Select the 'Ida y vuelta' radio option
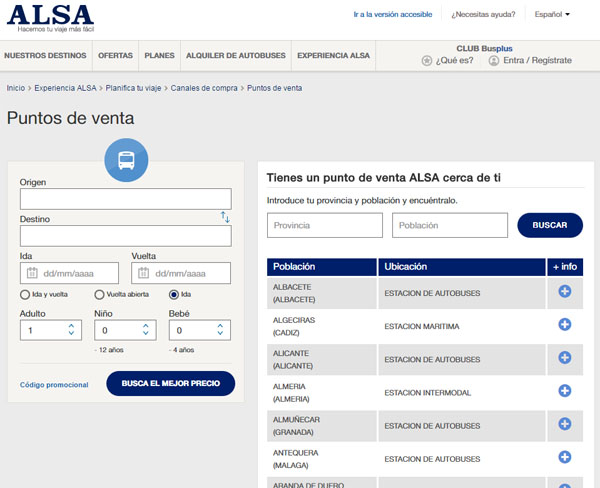600x488 pixels. click(x=25, y=295)
